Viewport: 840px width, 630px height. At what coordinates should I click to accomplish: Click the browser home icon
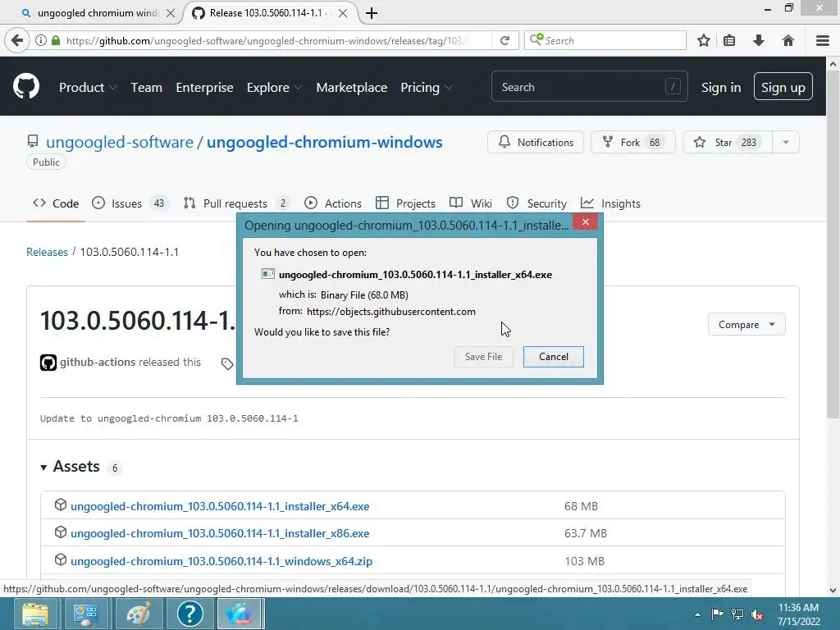click(788, 40)
